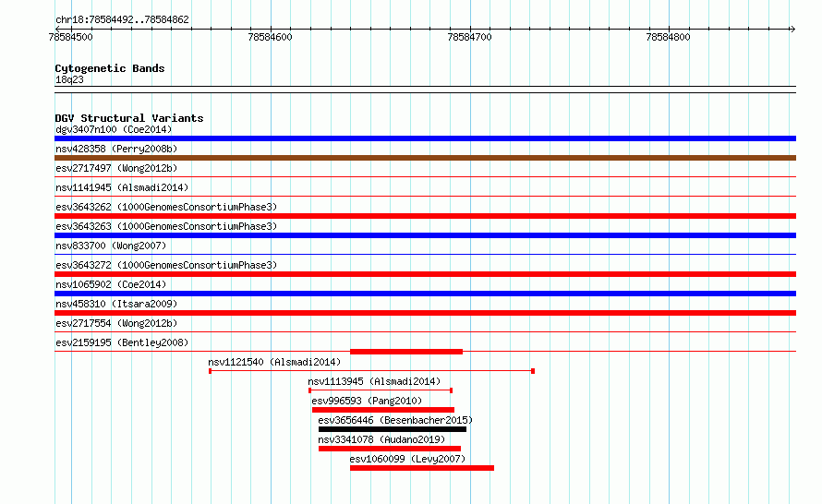This screenshot has width=822, height=504.
Task: Open the nsv3341078 (Audano2019) label
Action: tap(381, 439)
